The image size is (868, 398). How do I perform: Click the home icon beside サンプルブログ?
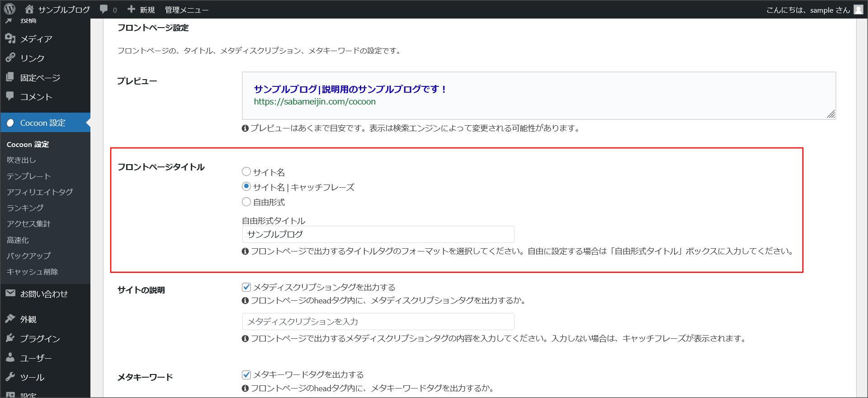(x=29, y=9)
